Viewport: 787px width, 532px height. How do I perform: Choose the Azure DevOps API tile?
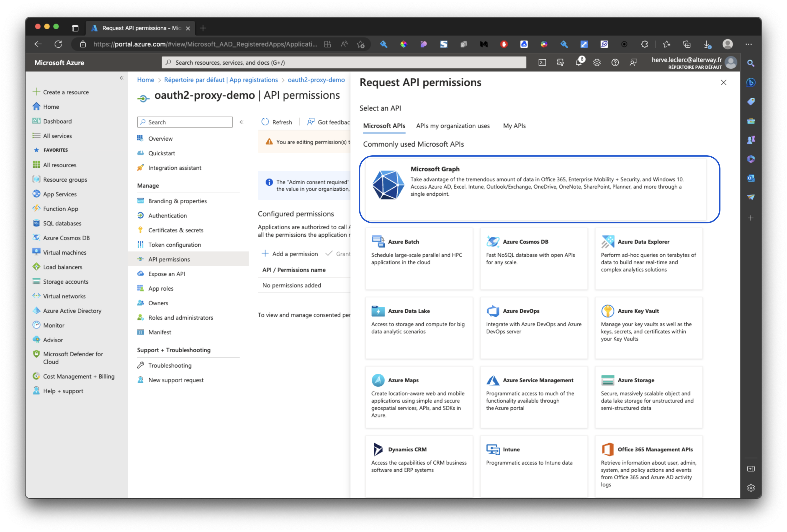tap(534, 327)
